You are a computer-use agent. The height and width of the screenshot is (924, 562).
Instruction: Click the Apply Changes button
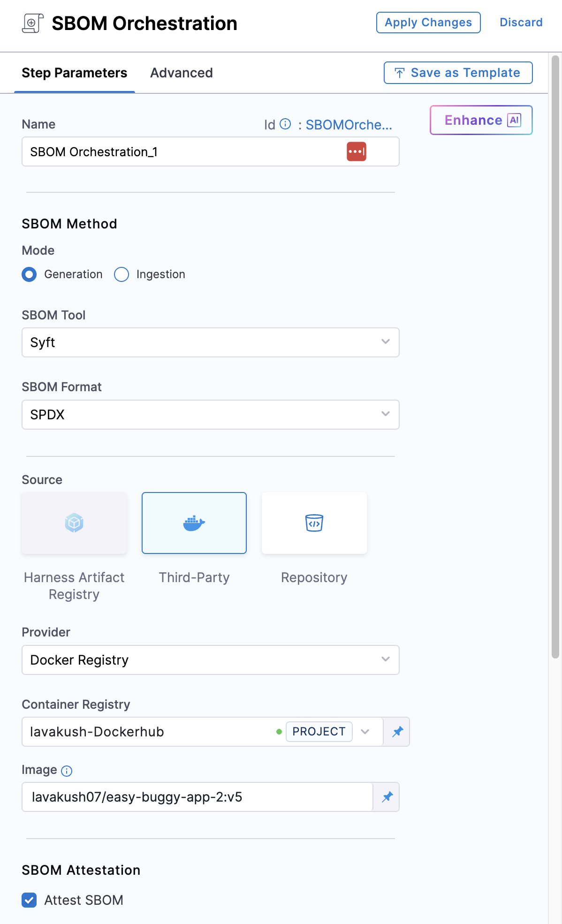coord(428,23)
